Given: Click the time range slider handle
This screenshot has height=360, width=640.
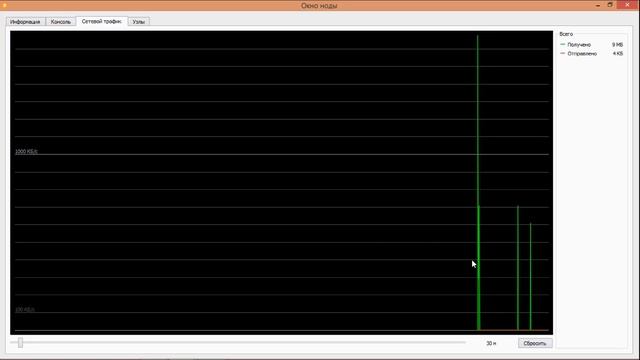Looking at the screenshot, I should [20, 343].
